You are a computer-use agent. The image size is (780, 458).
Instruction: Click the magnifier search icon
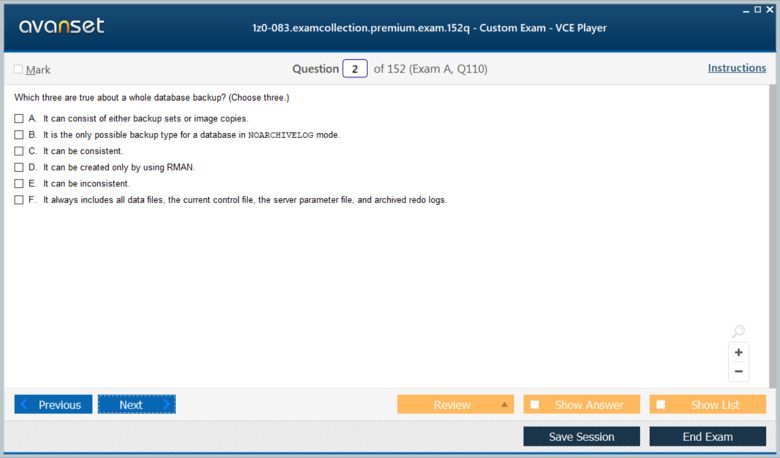[x=738, y=331]
